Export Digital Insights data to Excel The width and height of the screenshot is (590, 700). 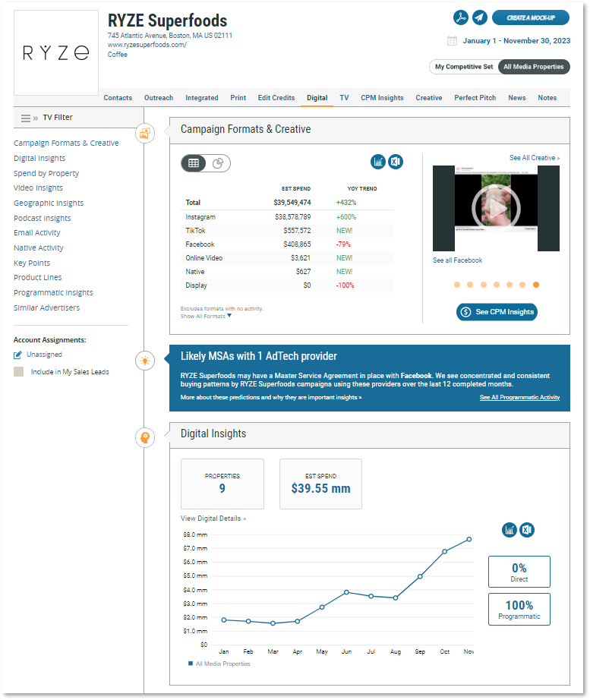pos(527,530)
